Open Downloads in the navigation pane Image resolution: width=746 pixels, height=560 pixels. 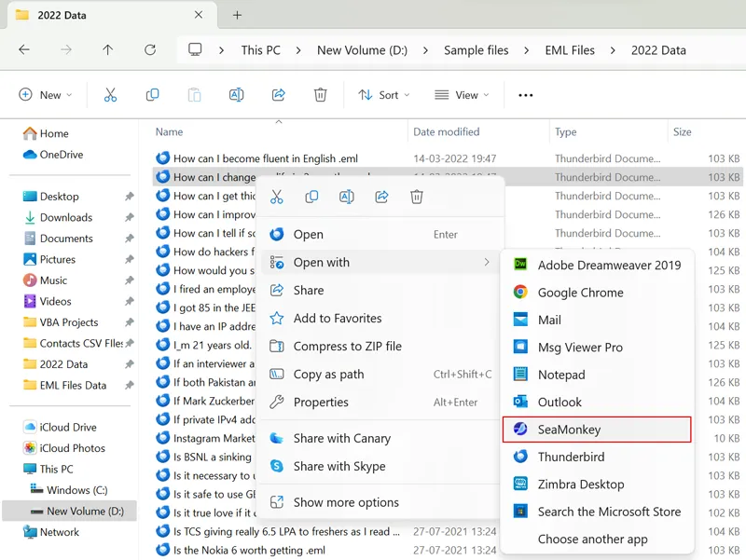(x=66, y=217)
